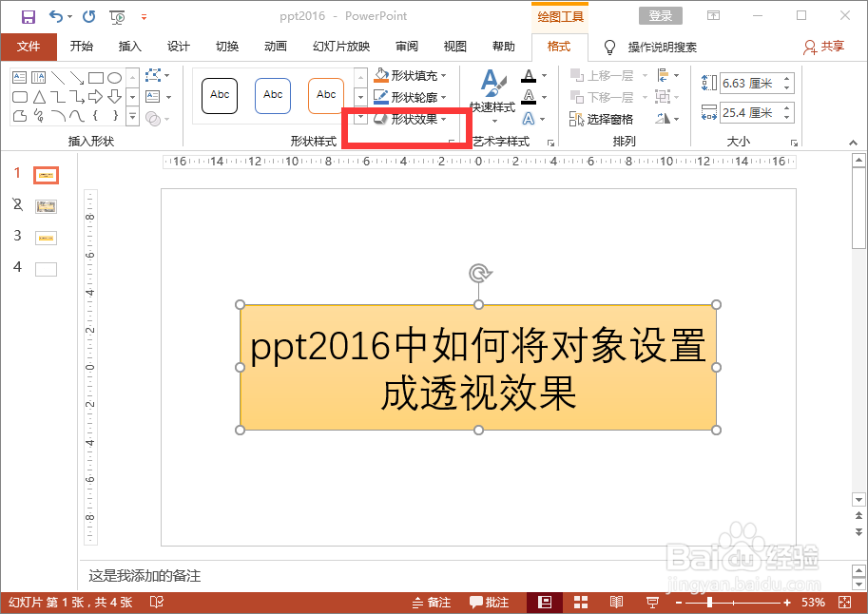
Task: Start slideshow from beginning icon
Action: tap(117, 17)
